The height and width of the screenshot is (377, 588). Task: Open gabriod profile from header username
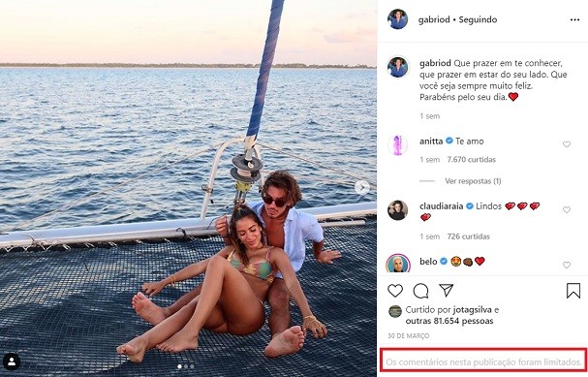(x=434, y=19)
